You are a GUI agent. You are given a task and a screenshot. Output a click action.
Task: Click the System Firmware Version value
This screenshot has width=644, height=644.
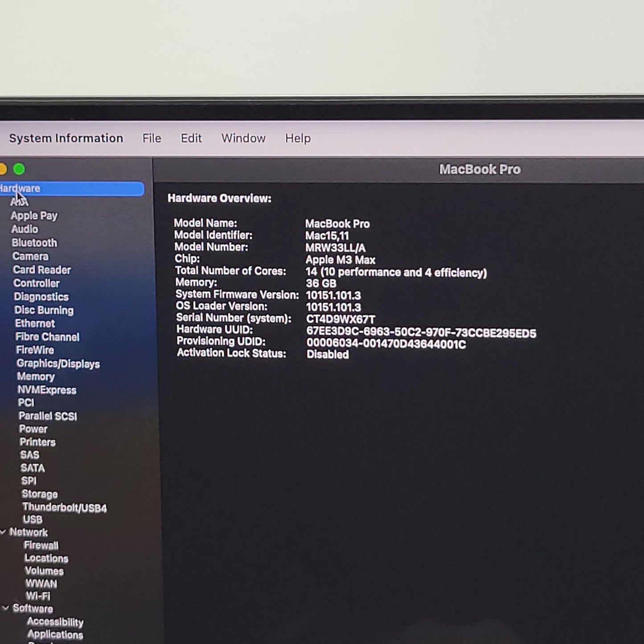(333, 295)
